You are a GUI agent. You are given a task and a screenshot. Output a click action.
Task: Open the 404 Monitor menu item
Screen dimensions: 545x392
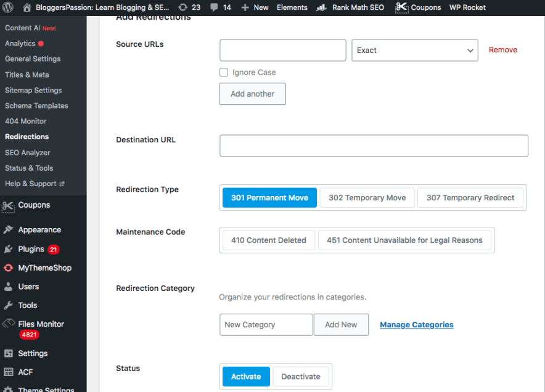(26, 121)
